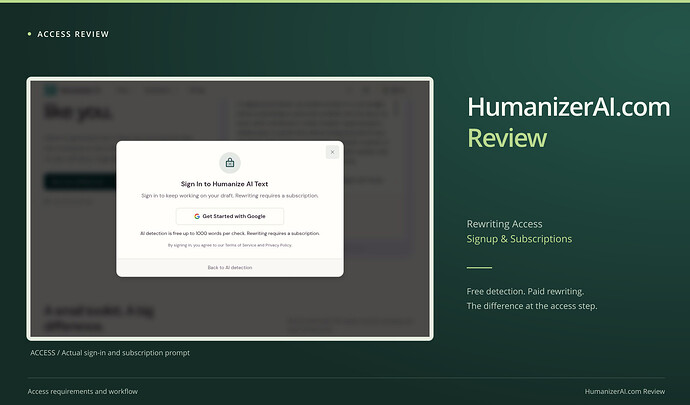Click 'The difference at the access step.' text
Viewport: 690px width, 405px height.
click(x=532, y=306)
